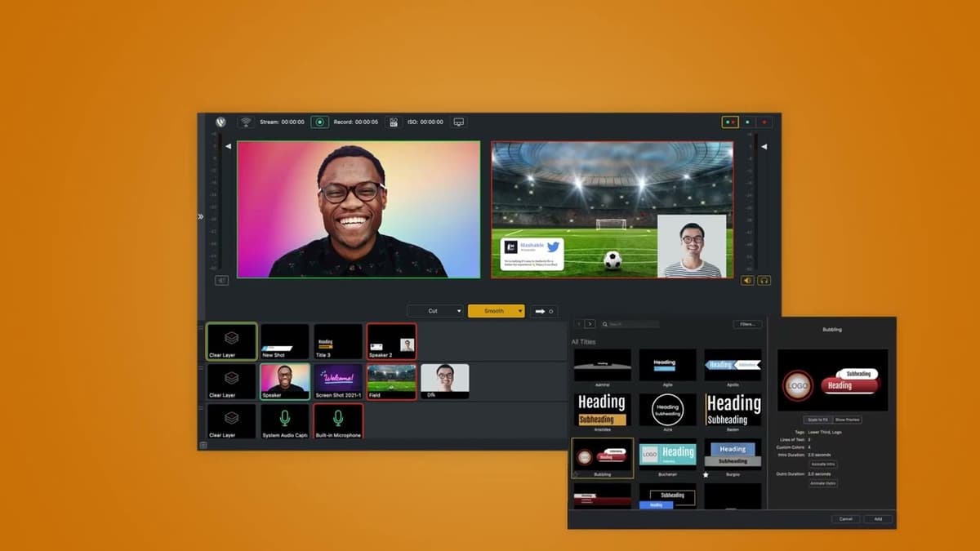
Task: Click the Animate Intro button
Action: pos(823,464)
